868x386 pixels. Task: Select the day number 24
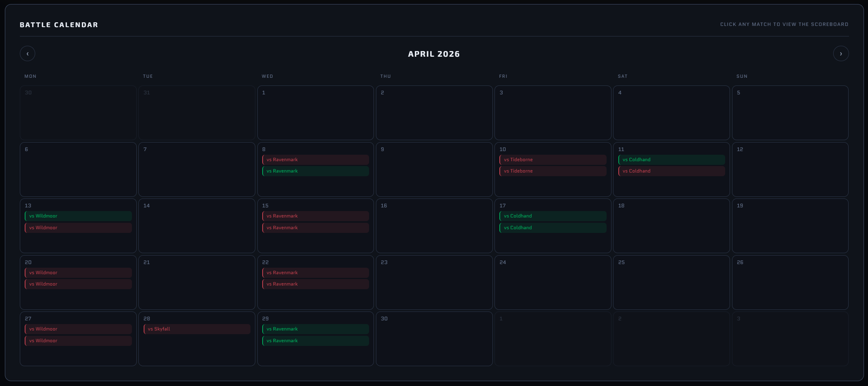point(503,262)
